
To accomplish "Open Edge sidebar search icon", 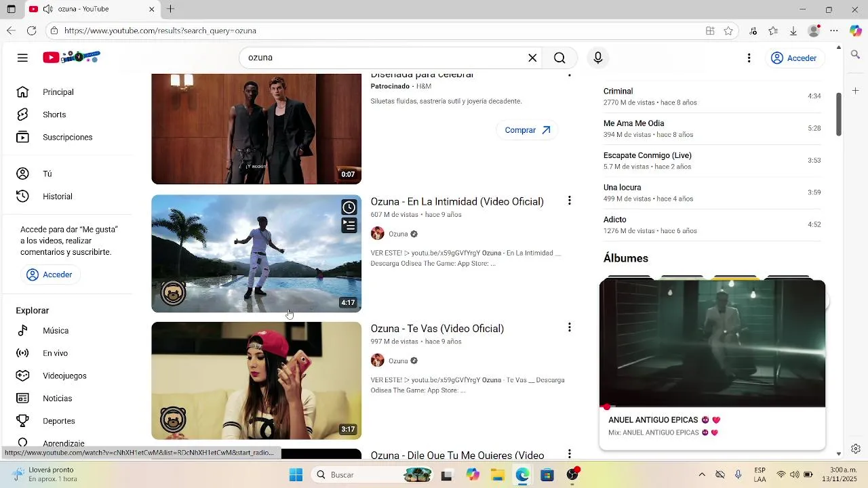I will point(855,55).
